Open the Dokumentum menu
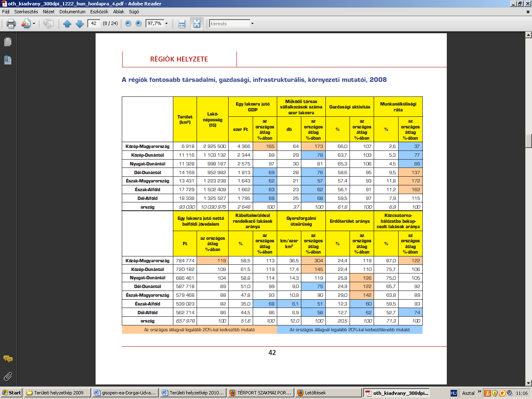Image resolution: width=532 pixels, height=399 pixels. click(72, 12)
